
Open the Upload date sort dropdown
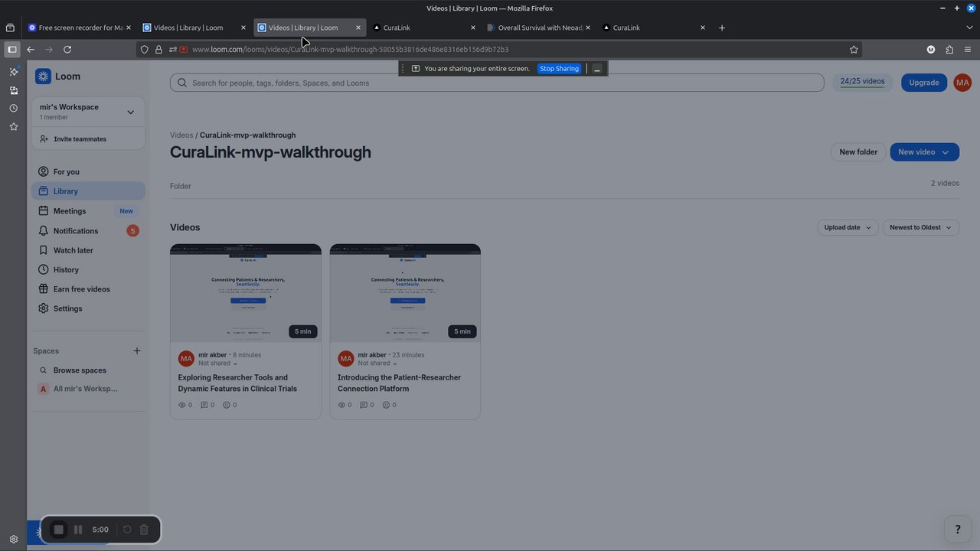coord(848,227)
